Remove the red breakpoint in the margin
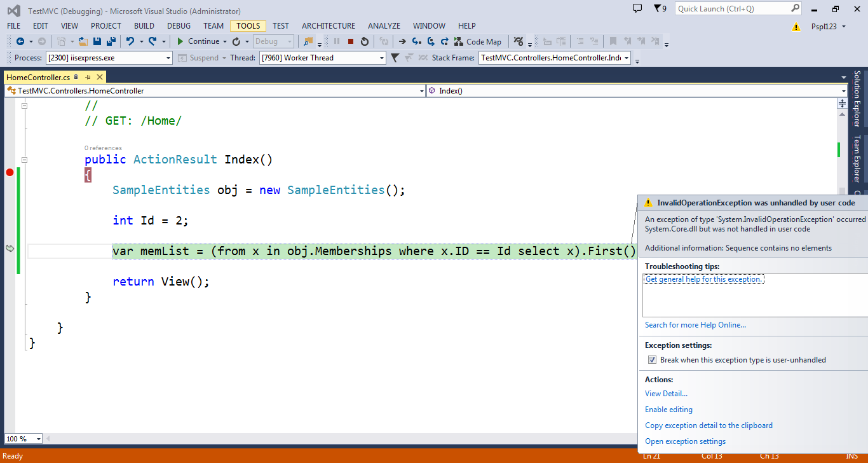The width and height of the screenshot is (868, 463). point(9,172)
